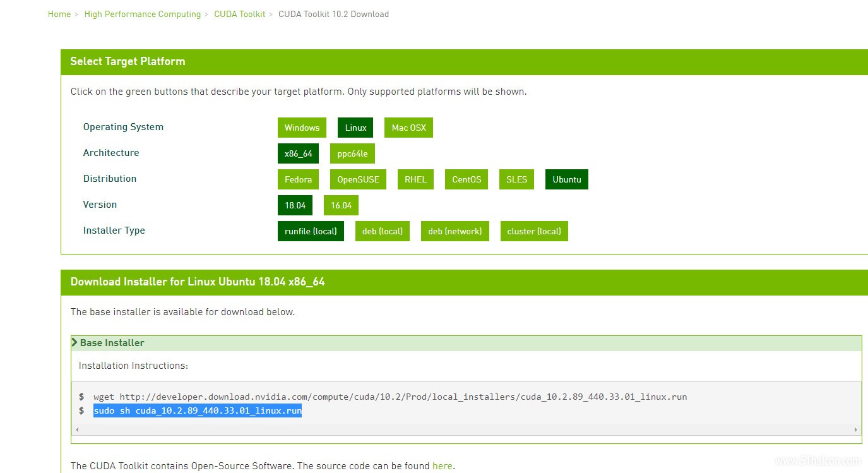Viewport: 868px width, 473px height.
Task: Select RHEL distribution
Action: pos(415,179)
